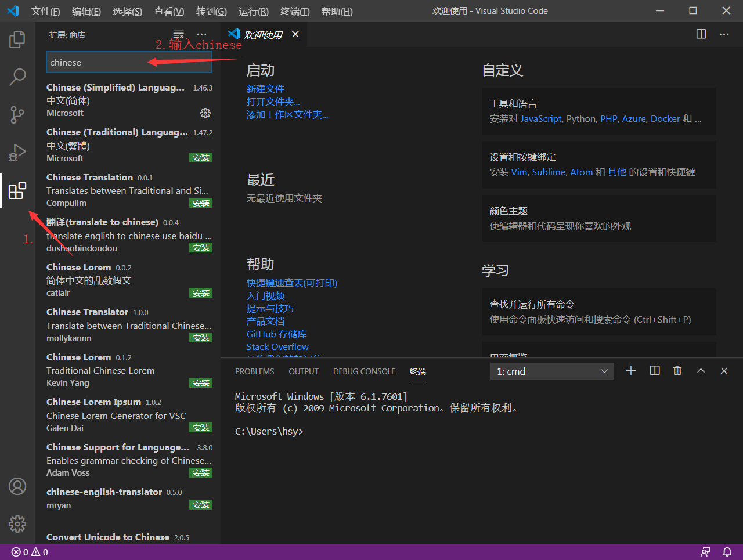
Task: Close the 欢迎使用 editor tab
Action: tap(295, 35)
